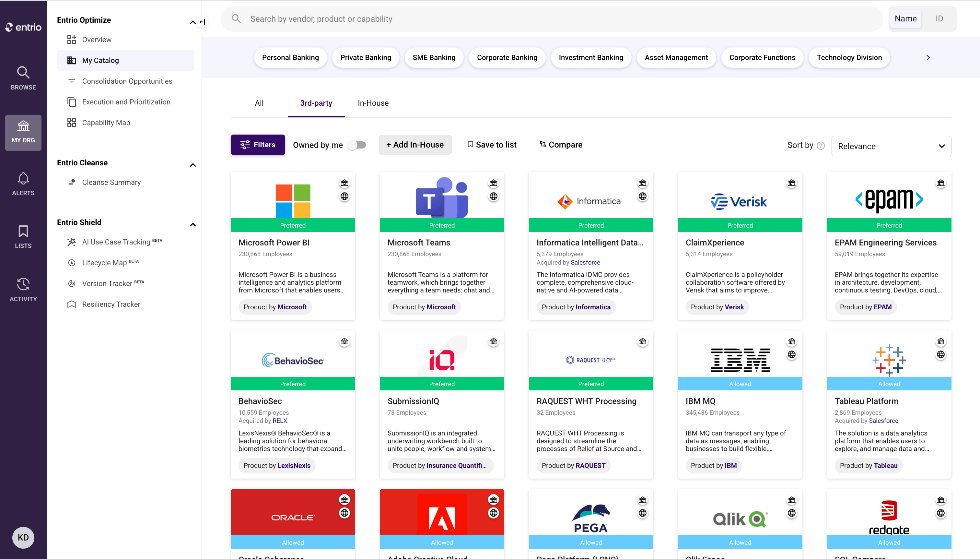Image resolution: width=980 pixels, height=559 pixels.
Task: Switch search mode to ID
Action: point(939,18)
